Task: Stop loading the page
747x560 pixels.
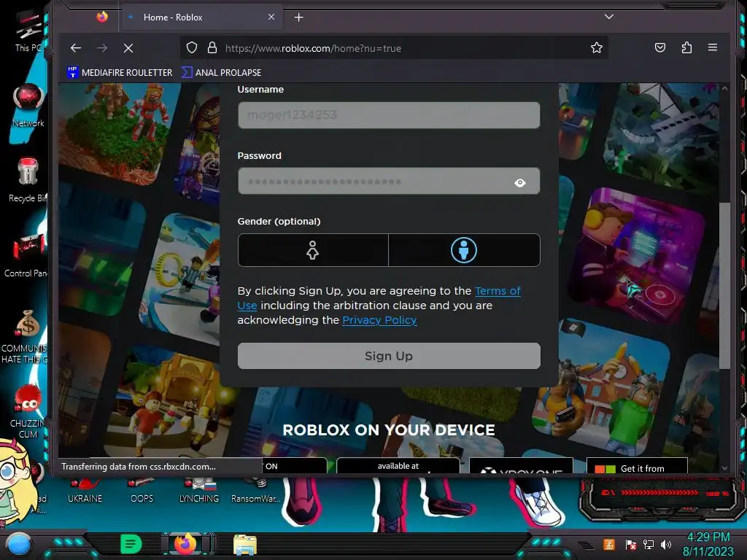Action: point(128,48)
